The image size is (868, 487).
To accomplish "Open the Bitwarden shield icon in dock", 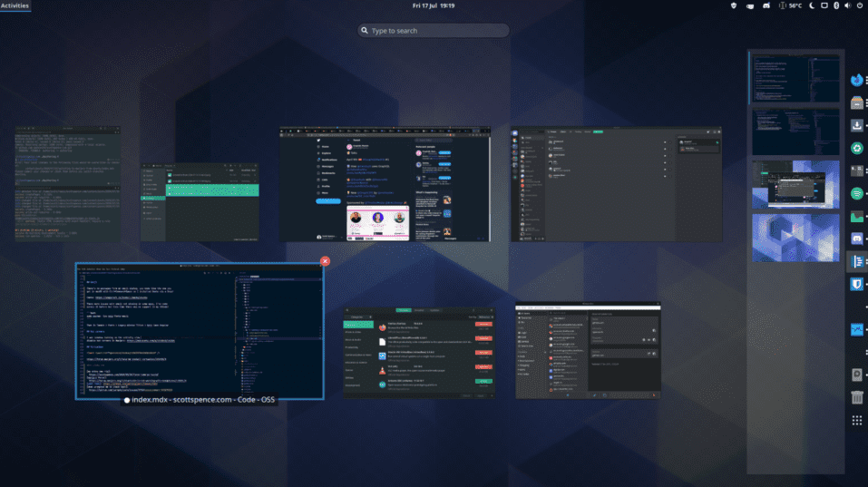I will click(856, 285).
